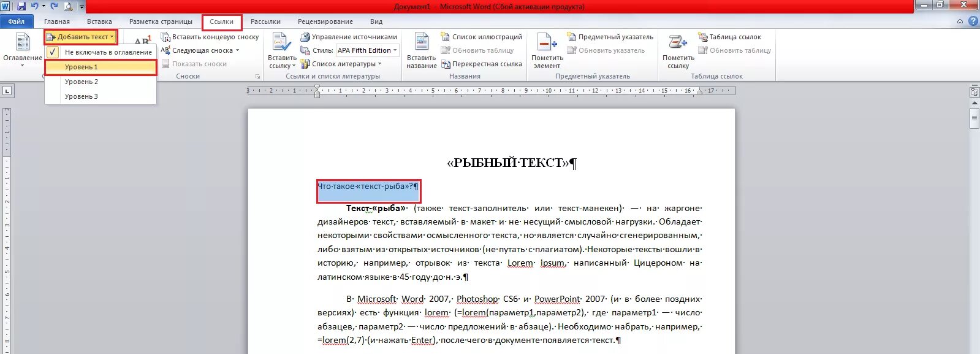
Task: Expand the Оглавление button dropdown arrow
Action: pyautogui.click(x=23, y=65)
